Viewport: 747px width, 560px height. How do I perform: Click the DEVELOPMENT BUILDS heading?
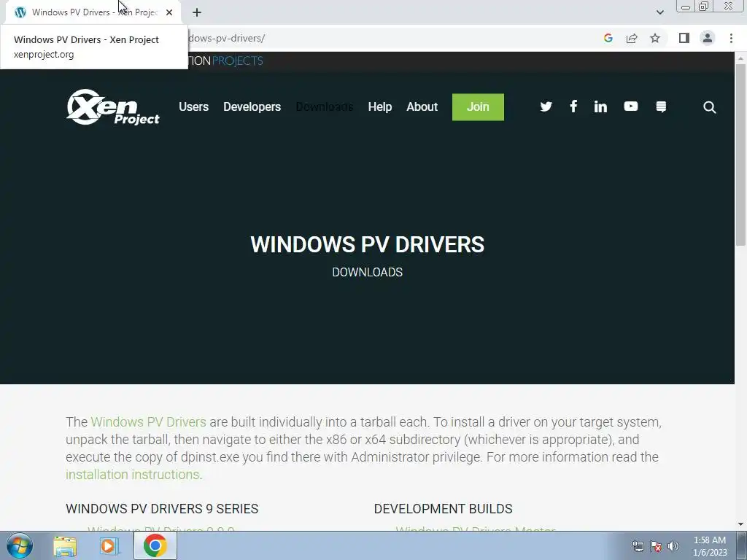tap(443, 508)
